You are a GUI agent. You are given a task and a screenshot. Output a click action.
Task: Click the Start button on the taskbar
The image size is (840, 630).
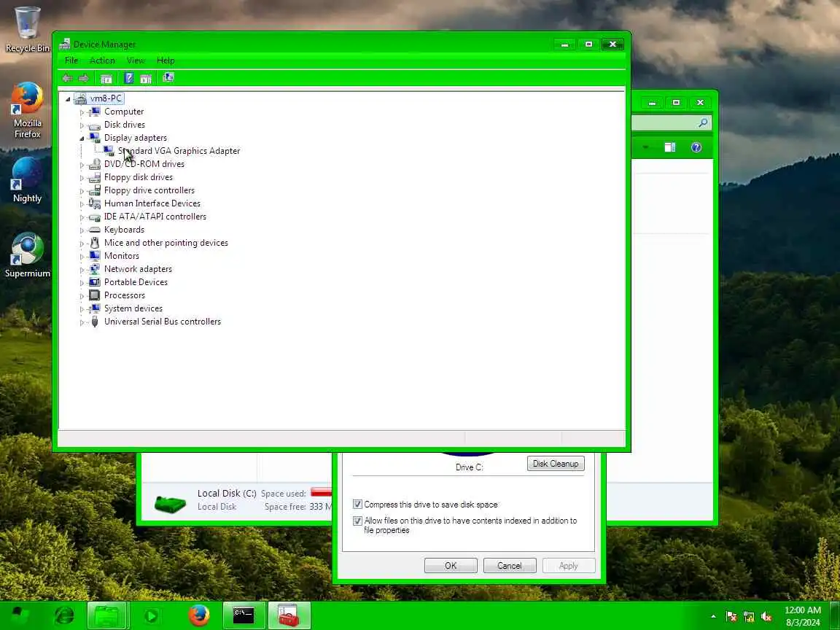click(20, 615)
